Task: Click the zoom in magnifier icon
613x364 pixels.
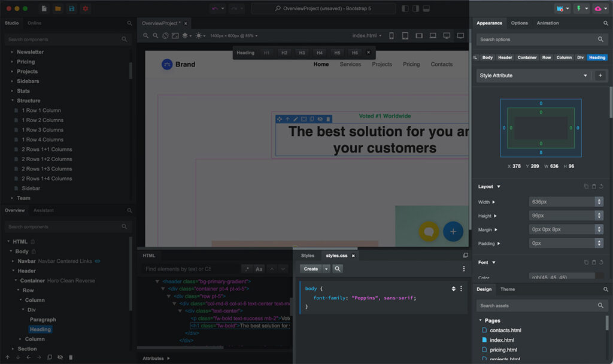Action: (146, 36)
